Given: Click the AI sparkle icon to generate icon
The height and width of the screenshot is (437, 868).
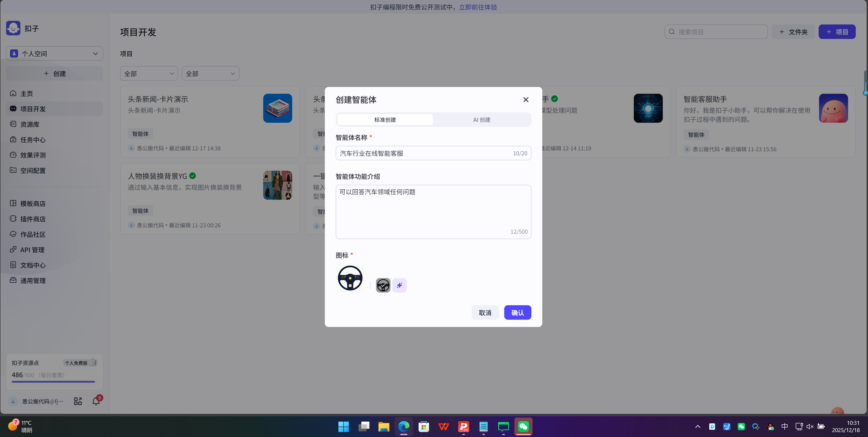Looking at the screenshot, I should point(400,285).
